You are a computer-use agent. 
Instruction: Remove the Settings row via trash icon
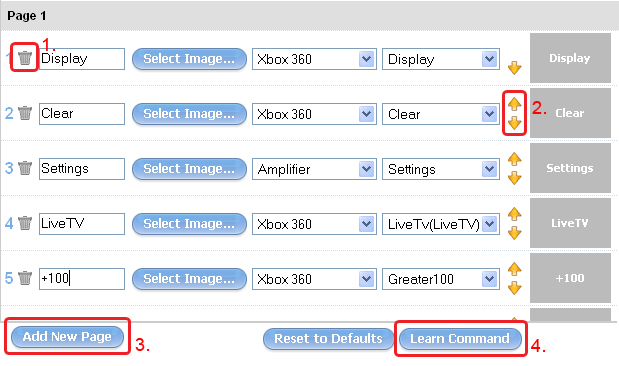pos(25,168)
